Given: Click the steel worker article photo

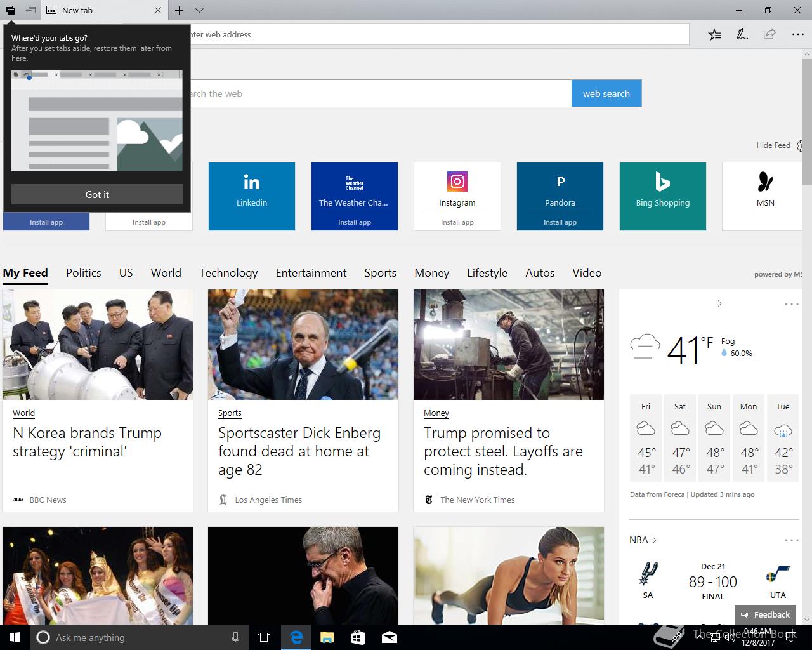Looking at the screenshot, I should coord(509,345).
